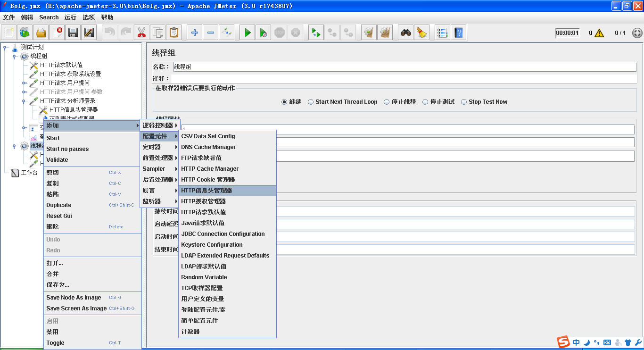Open the 选项 menu
Screen dimensions: 644x350
89,17
